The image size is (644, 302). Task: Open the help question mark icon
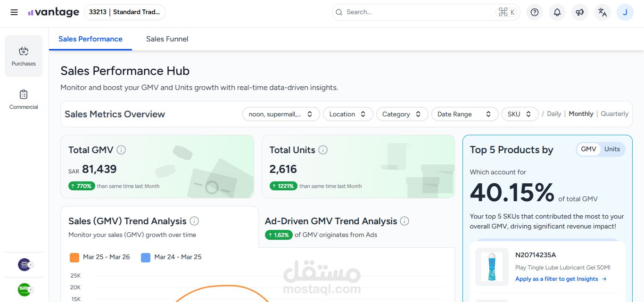pyautogui.click(x=534, y=12)
